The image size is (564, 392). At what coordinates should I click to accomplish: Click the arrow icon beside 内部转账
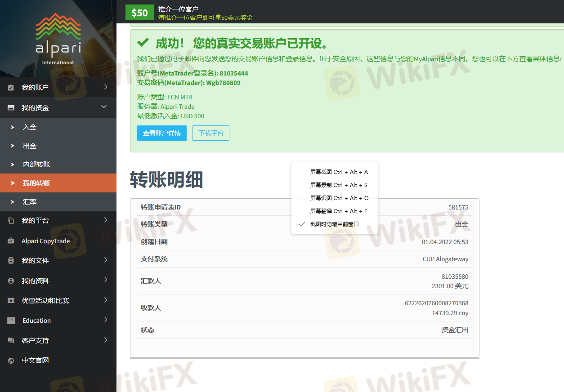[13, 165]
